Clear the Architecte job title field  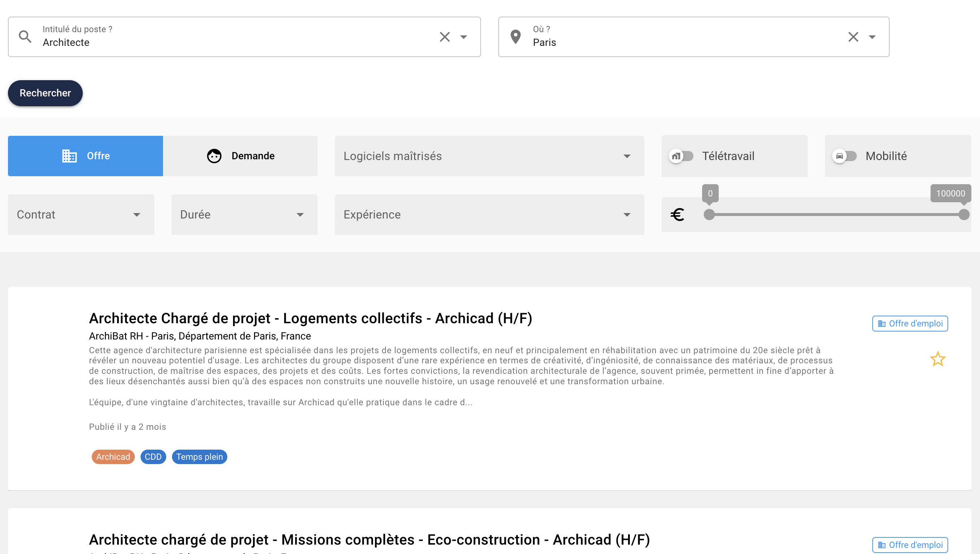click(444, 37)
